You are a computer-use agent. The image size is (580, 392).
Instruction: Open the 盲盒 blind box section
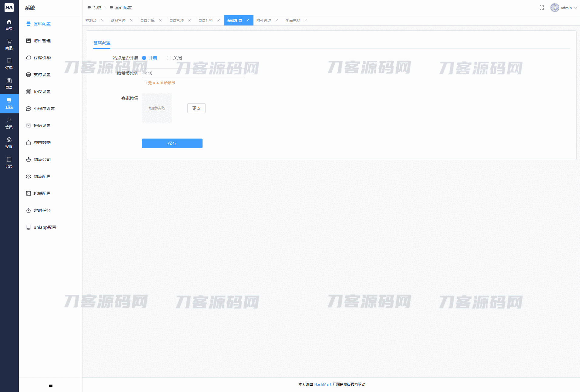coord(9,84)
